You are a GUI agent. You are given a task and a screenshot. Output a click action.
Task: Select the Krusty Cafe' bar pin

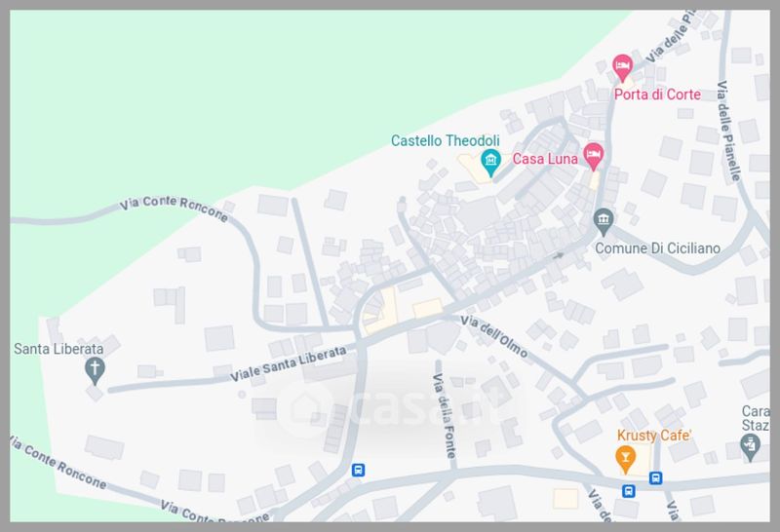pos(625,459)
